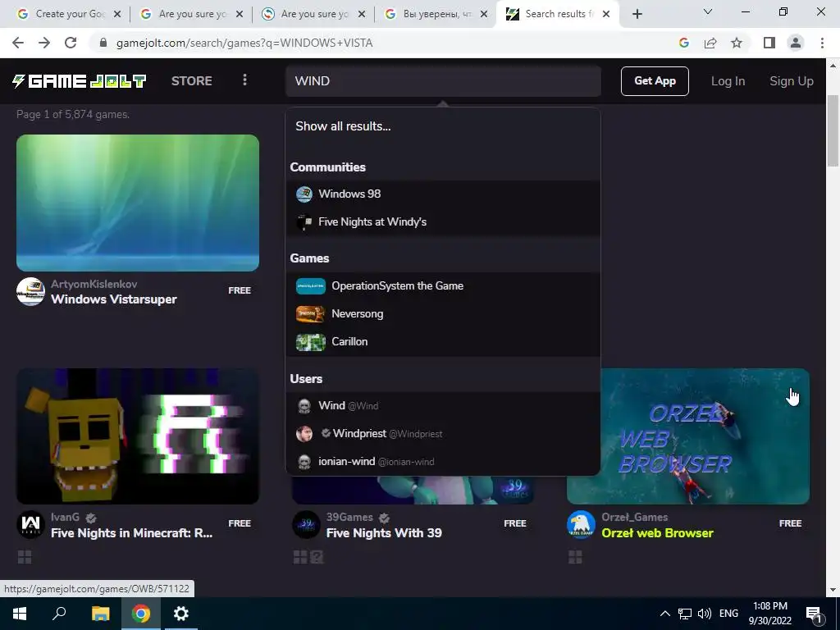Open Windows taskbar search

point(59,614)
